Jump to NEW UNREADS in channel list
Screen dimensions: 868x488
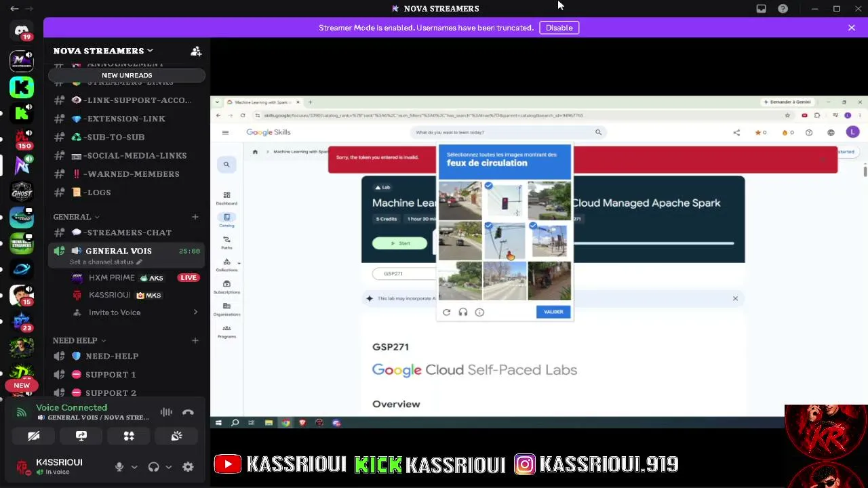tap(127, 75)
